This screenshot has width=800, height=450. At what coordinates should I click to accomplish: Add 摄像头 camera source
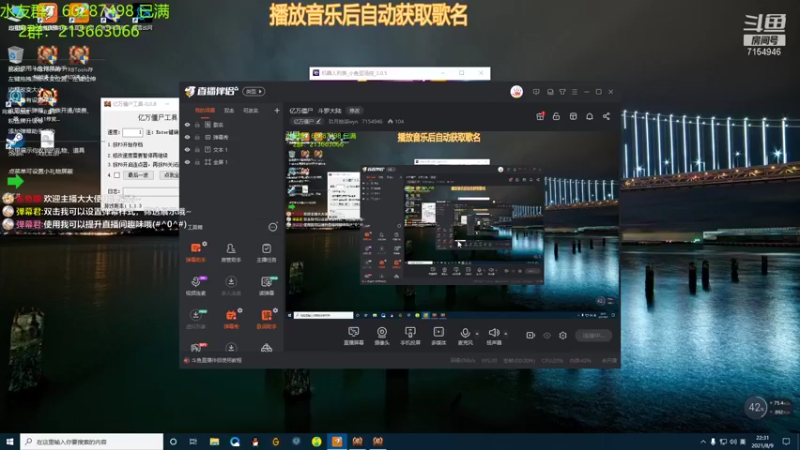382,336
